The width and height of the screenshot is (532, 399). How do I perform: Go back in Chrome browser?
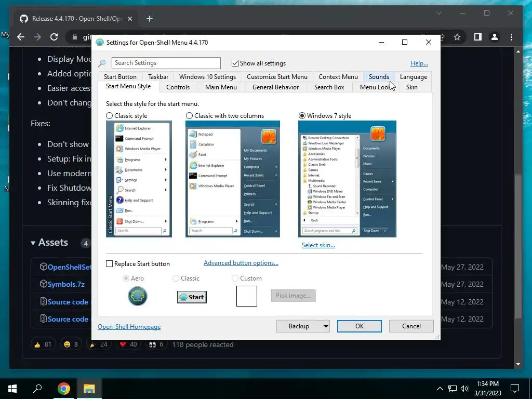pos(21,37)
